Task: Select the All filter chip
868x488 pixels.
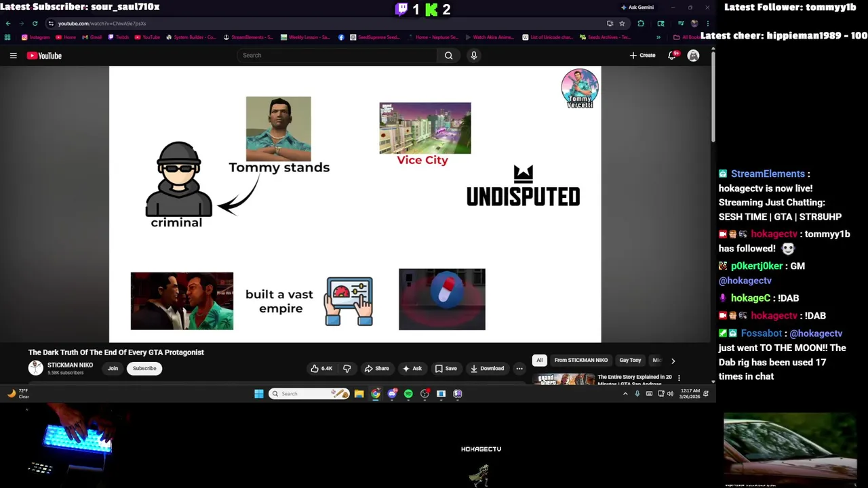Action: [x=540, y=361]
